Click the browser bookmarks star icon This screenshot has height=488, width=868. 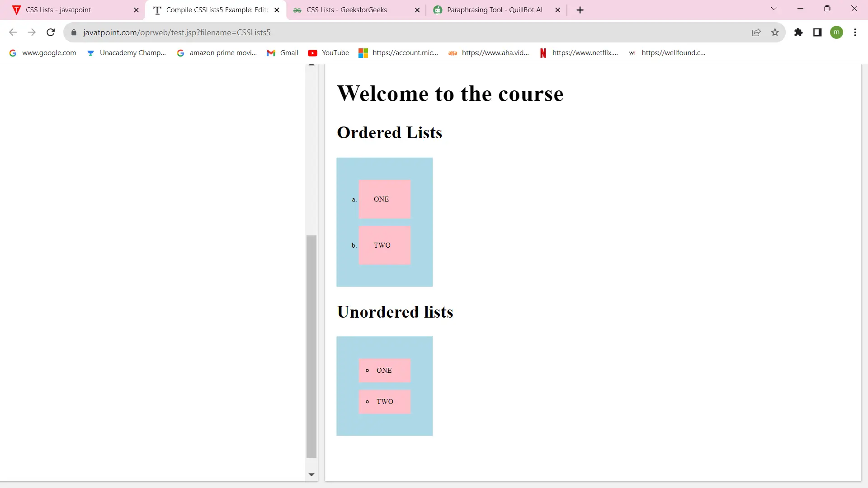pos(774,32)
